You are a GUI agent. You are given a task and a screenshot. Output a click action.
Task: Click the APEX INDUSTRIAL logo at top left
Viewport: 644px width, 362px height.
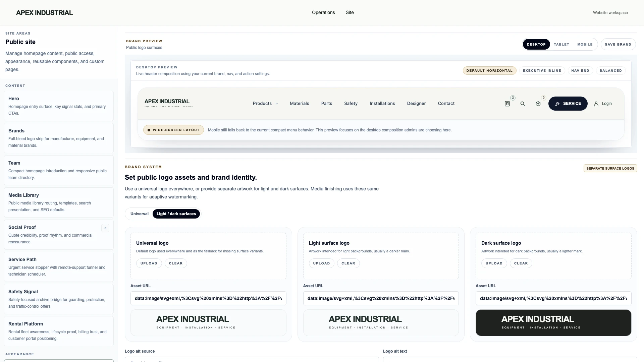pos(44,13)
